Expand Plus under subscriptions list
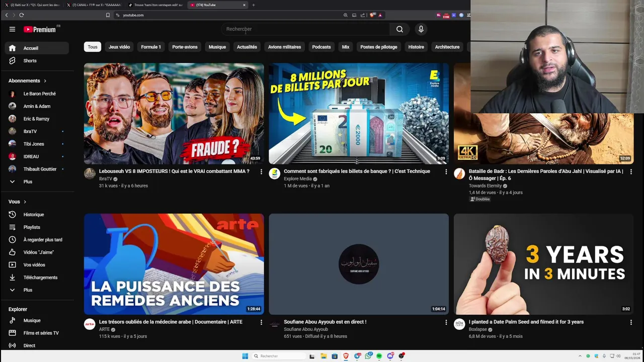644x362 pixels. tap(37, 182)
